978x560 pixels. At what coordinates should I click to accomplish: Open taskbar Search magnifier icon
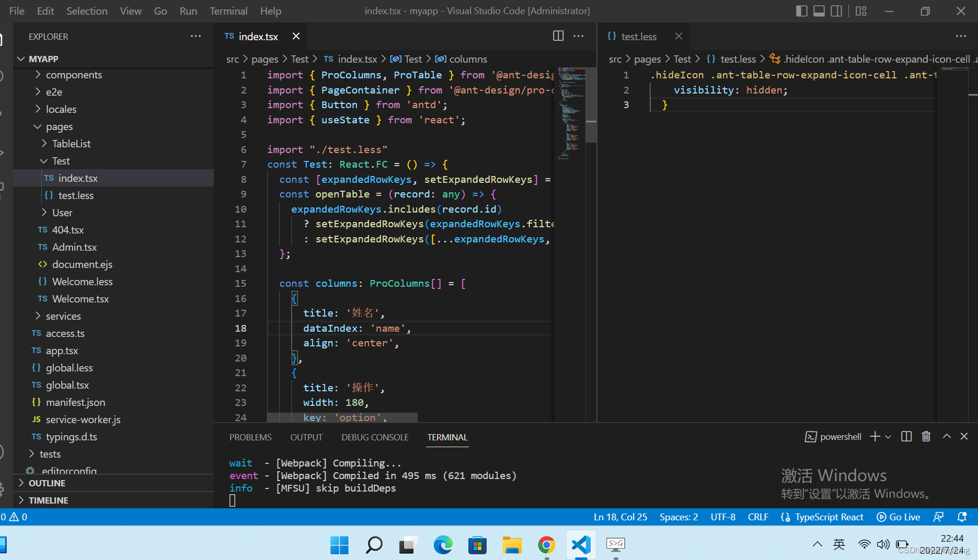point(374,545)
